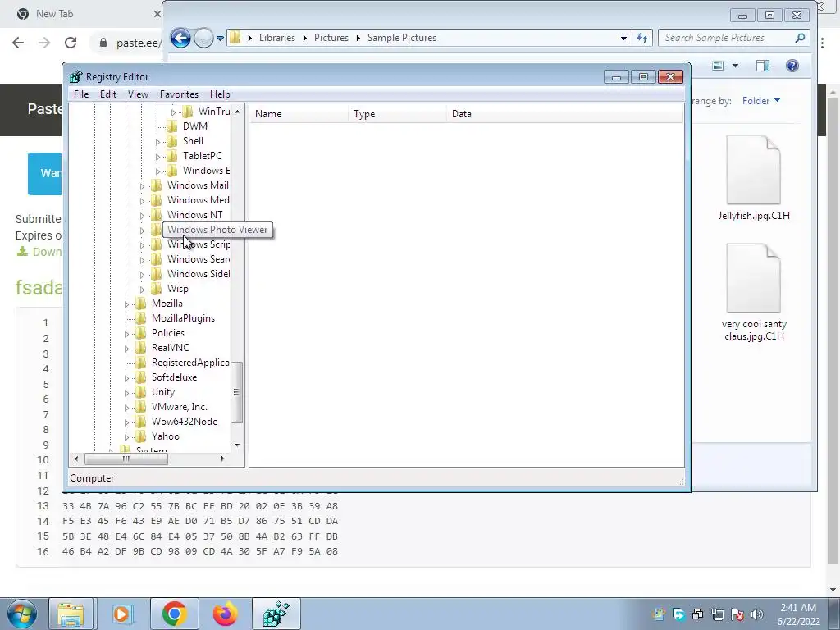The width and height of the screenshot is (840, 630).
Task: Click the tree scroll up arrow
Action: pos(237,112)
